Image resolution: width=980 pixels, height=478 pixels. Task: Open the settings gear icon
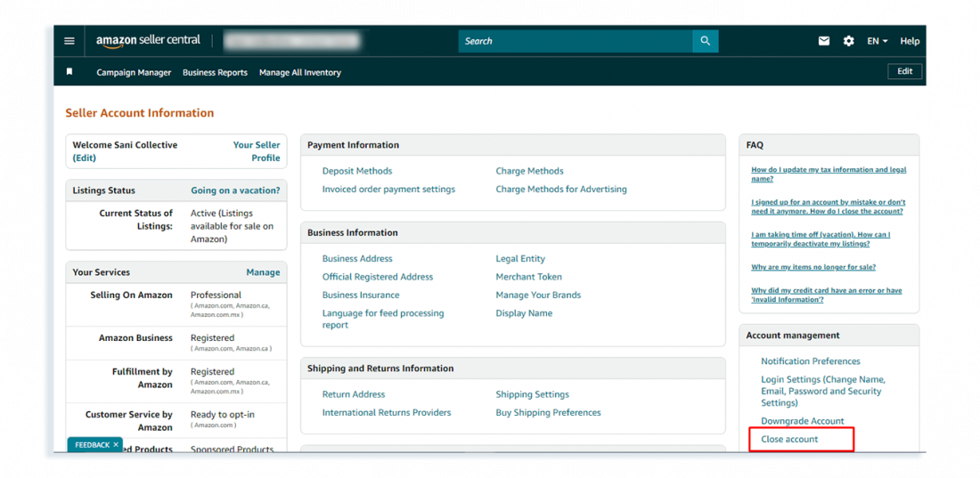pos(848,41)
